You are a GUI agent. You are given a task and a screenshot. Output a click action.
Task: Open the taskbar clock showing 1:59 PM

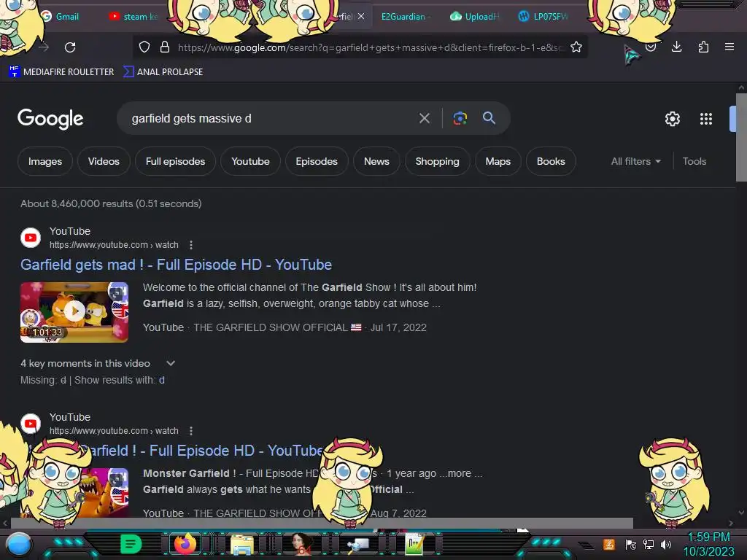[708, 544]
